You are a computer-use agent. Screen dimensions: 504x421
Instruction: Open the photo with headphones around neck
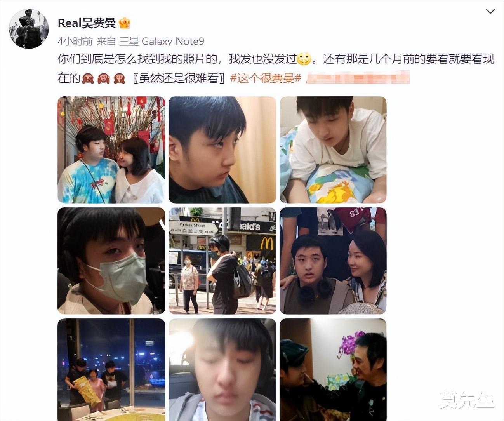(x=333, y=261)
